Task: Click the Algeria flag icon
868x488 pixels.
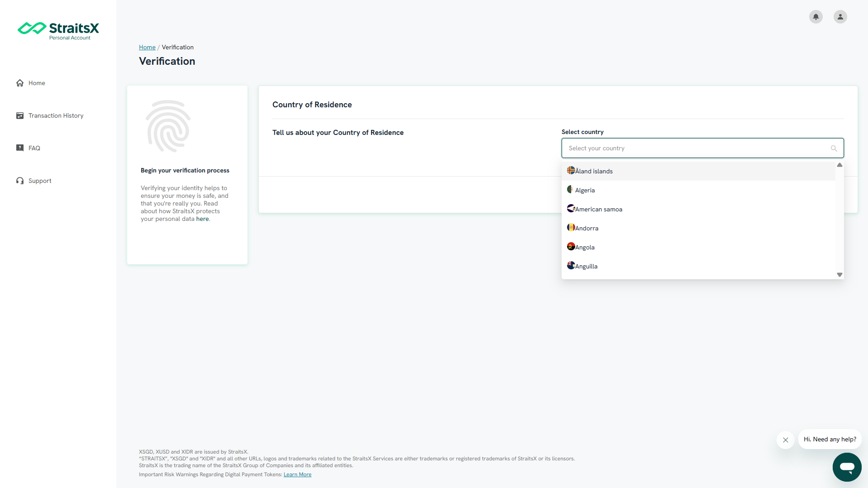Action: pyautogui.click(x=571, y=189)
